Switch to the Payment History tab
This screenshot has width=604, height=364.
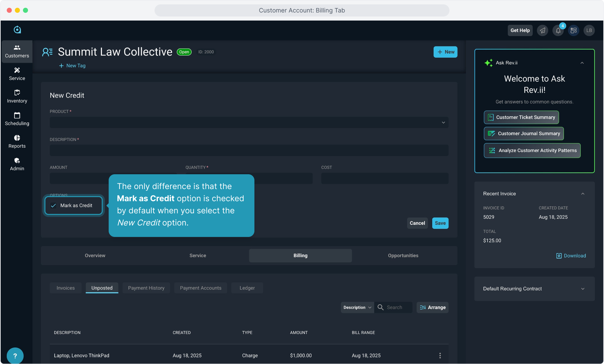(146, 288)
